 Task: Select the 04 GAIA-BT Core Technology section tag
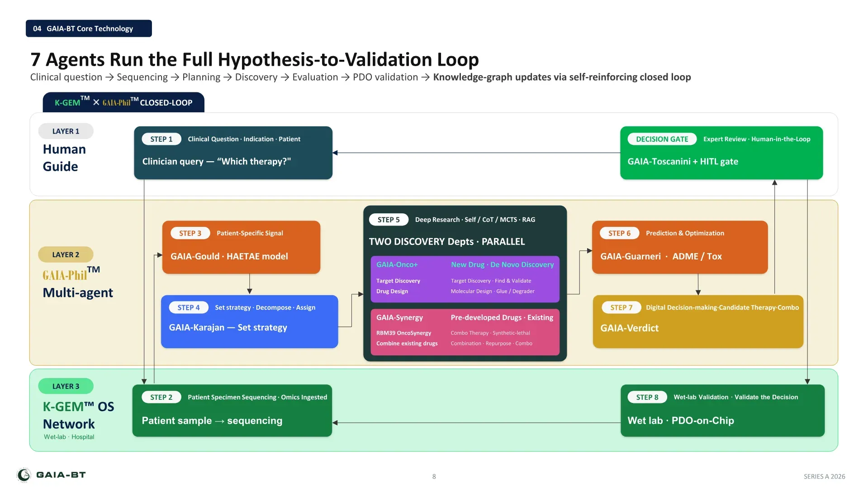coord(89,29)
